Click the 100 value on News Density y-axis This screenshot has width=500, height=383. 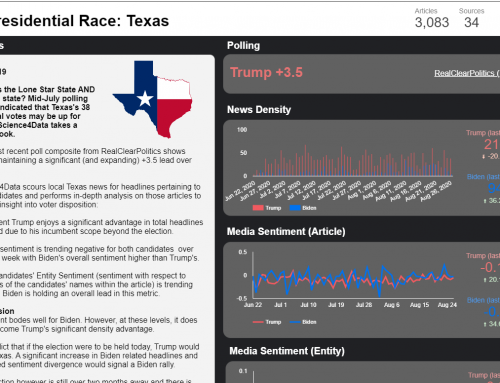(x=242, y=130)
